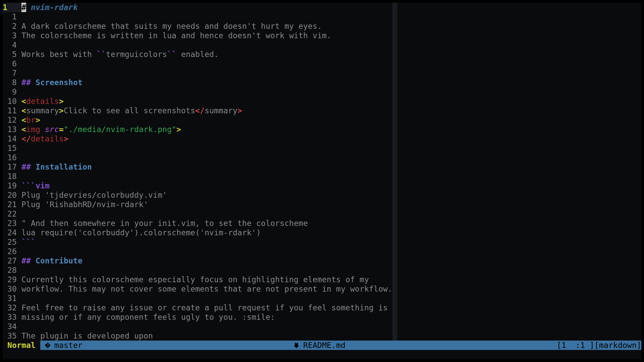Click the README.md filename in statusline
This screenshot has height=362, width=644.
(x=324, y=345)
